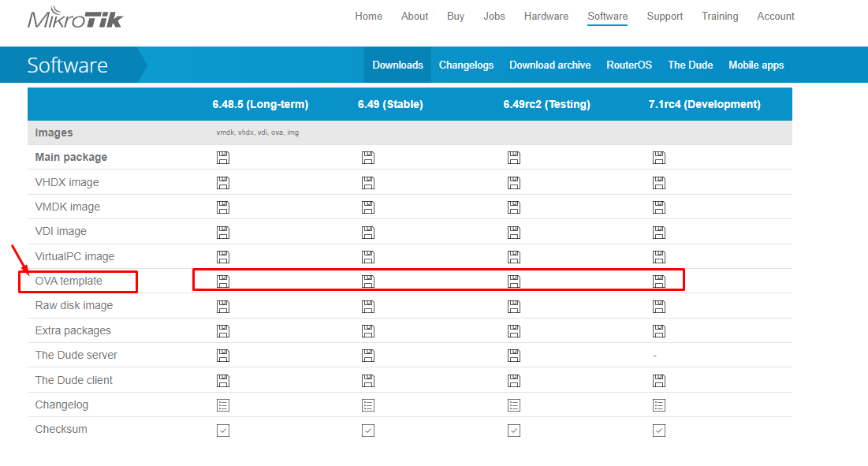Viewport: 868px width, 466px height.
Task: Click the Extra packages row label
Action: [x=73, y=330]
